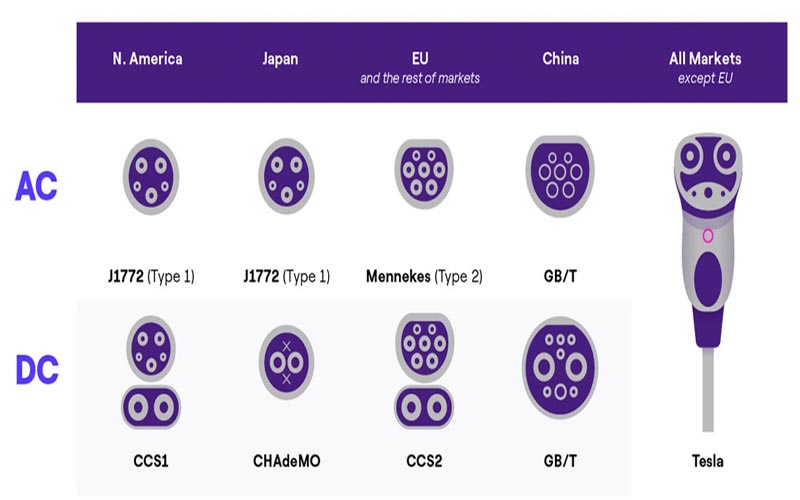Click the Tesla text label
800x500 pixels.
[707, 461]
